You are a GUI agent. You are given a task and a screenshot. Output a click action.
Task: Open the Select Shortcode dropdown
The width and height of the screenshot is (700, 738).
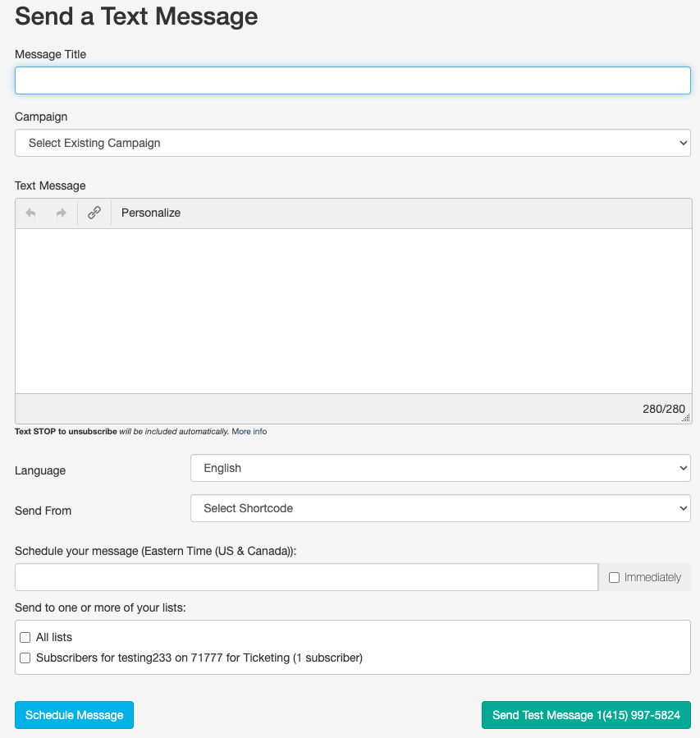point(441,508)
